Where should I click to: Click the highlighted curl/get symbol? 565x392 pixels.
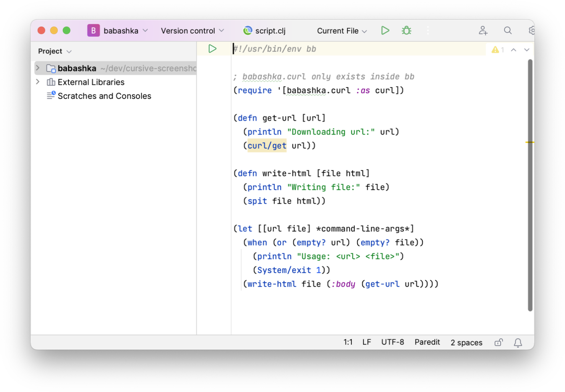pos(267,145)
